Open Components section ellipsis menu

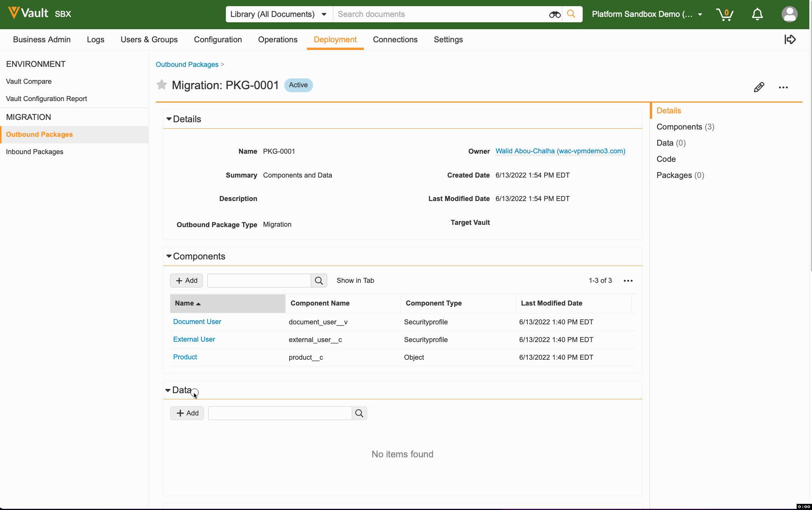(x=628, y=281)
